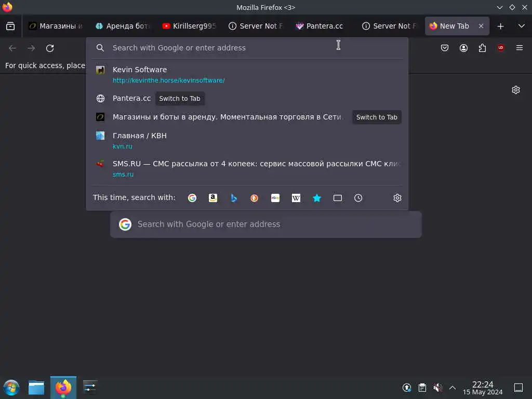The width and height of the screenshot is (532, 399).
Task: Click the Google search box on page
Action: coord(266,224)
